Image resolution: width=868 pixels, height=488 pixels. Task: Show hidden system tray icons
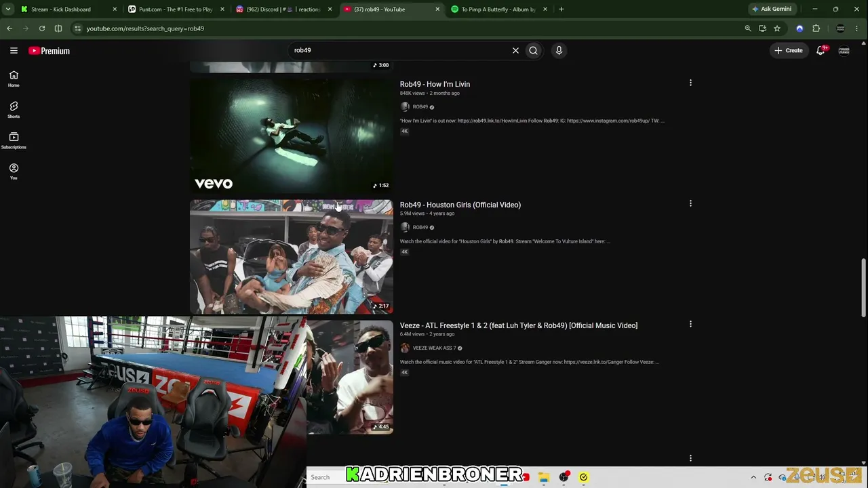tap(753, 477)
